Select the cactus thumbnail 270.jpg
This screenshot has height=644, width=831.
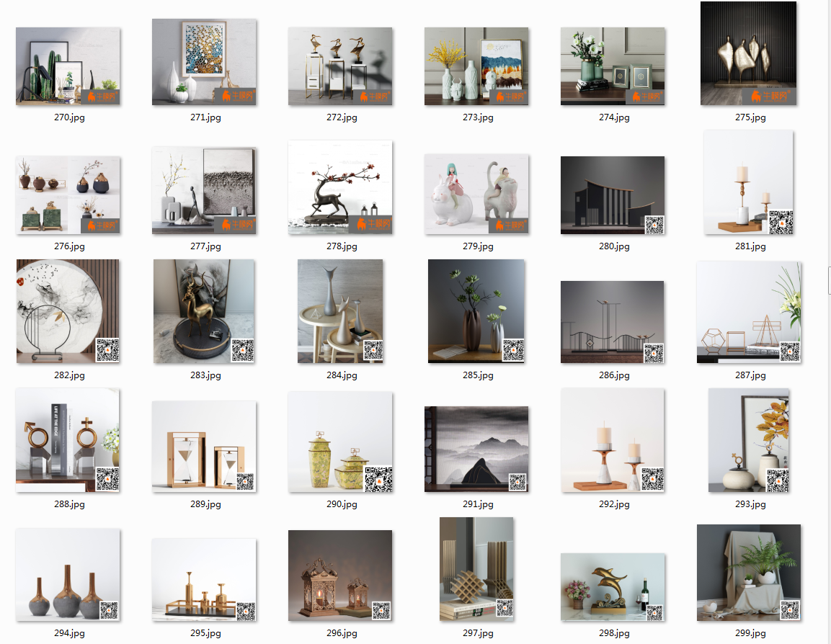tap(68, 66)
